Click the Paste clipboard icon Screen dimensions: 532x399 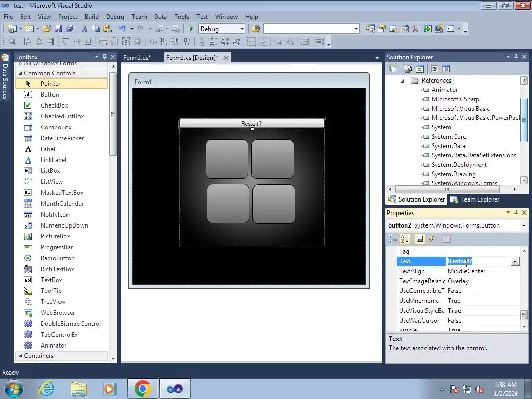108,29
